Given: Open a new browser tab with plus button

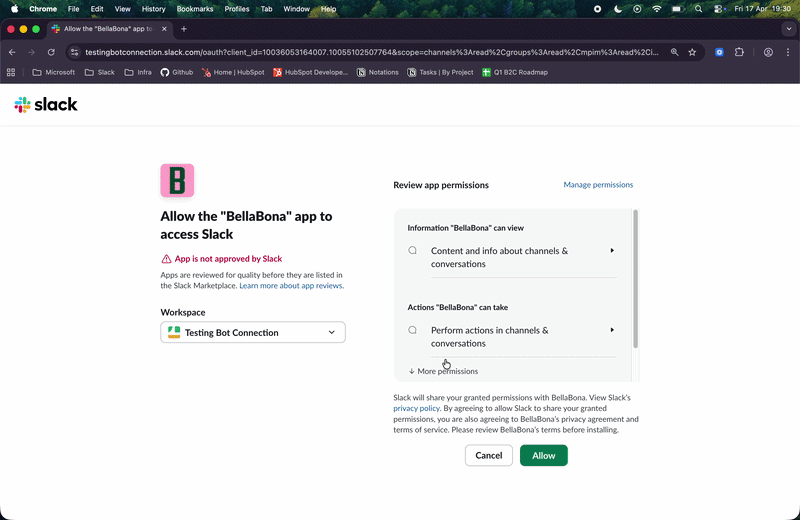Looking at the screenshot, I should 184,29.
